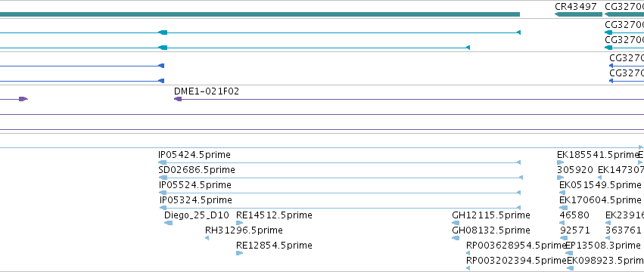
Task: Open the RE12854.5prime label
Action: pos(274,246)
